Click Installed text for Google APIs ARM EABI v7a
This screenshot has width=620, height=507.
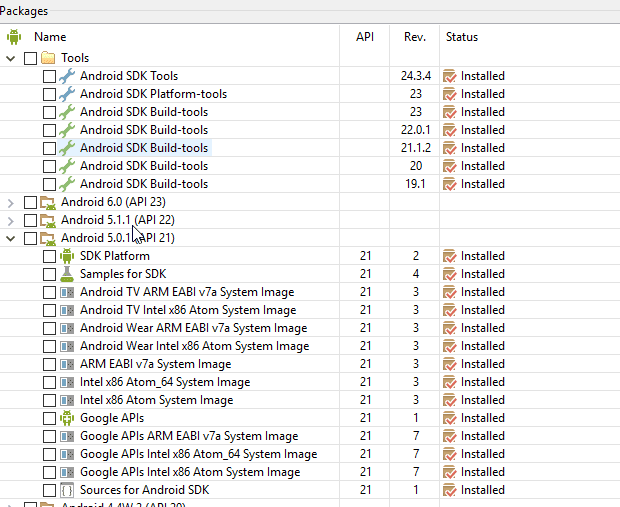point(482,436)
